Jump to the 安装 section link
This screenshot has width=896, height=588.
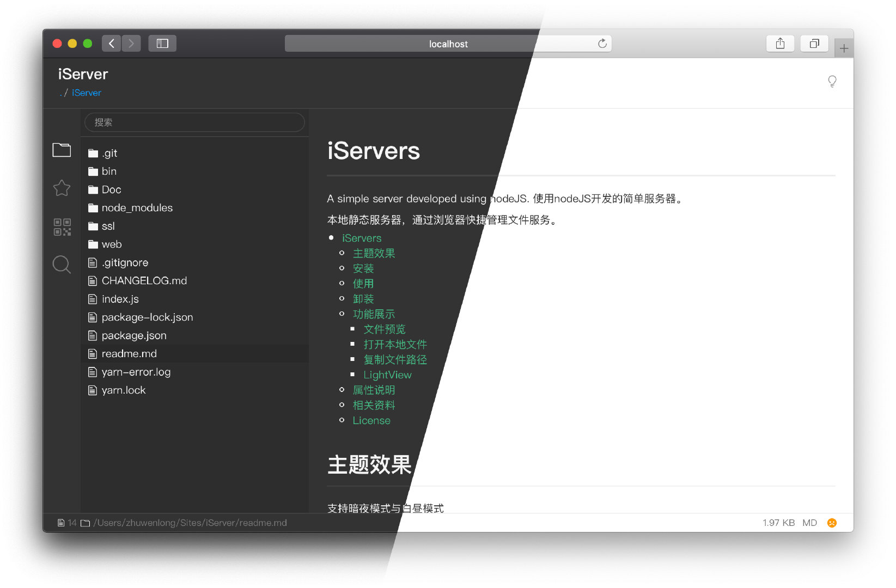[x=363, y=268]
